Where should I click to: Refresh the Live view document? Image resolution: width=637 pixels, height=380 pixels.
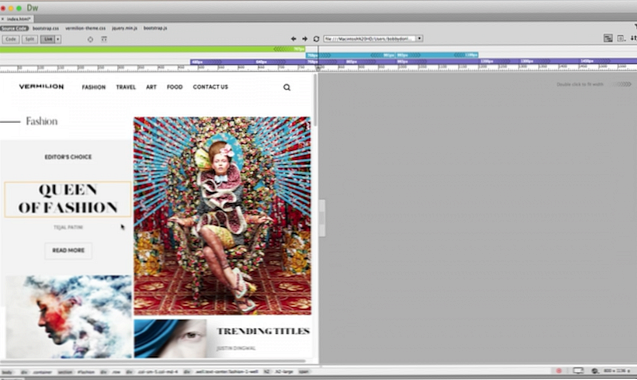pos(316,39)
